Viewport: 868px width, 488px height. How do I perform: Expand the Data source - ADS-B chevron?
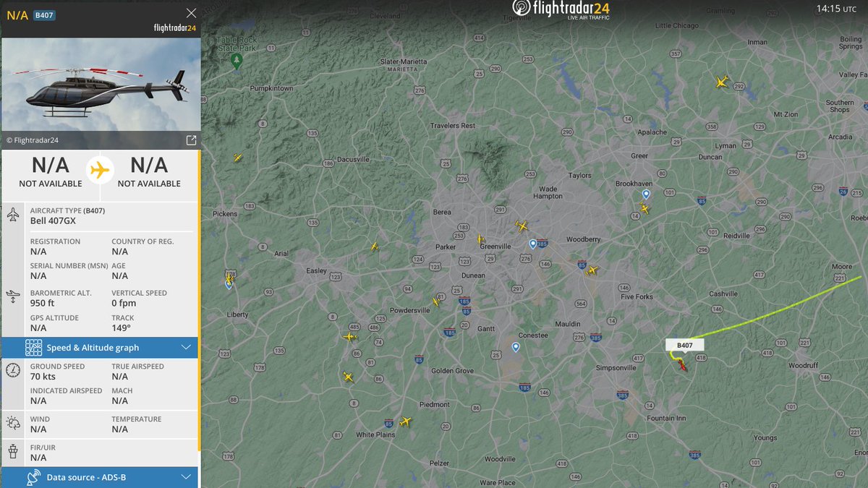[x=186, y=477]
